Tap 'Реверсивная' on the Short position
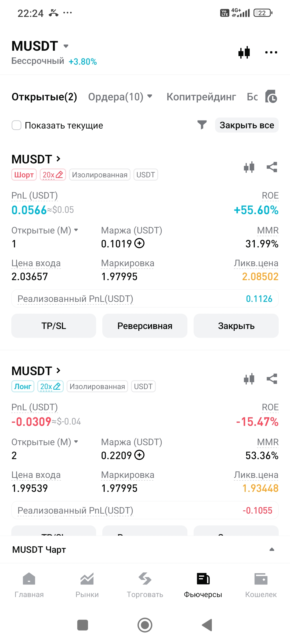Viewport: 290px width, 644px height. click(x=145, y=326)
